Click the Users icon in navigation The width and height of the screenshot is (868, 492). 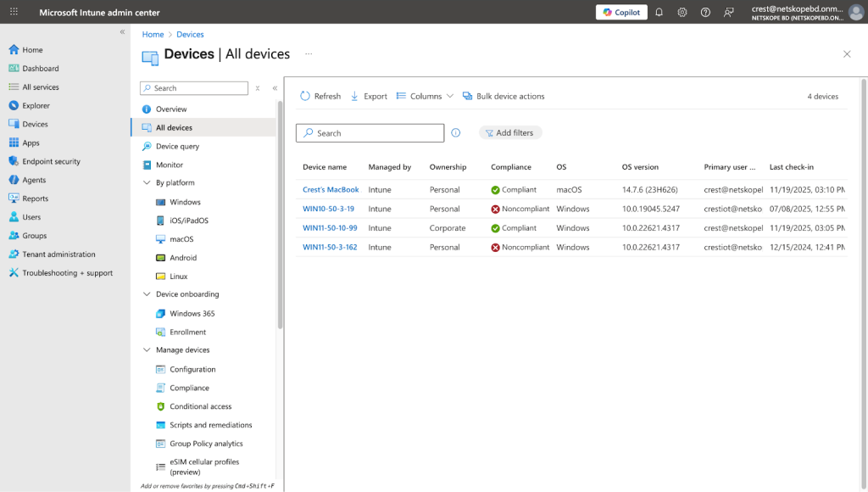tap(14, 216)
